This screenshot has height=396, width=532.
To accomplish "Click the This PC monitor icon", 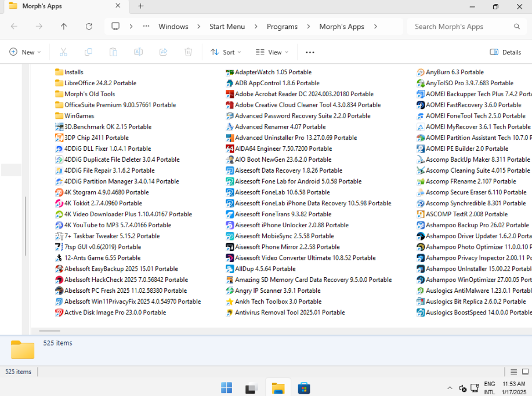I will [x=115, y=26].
